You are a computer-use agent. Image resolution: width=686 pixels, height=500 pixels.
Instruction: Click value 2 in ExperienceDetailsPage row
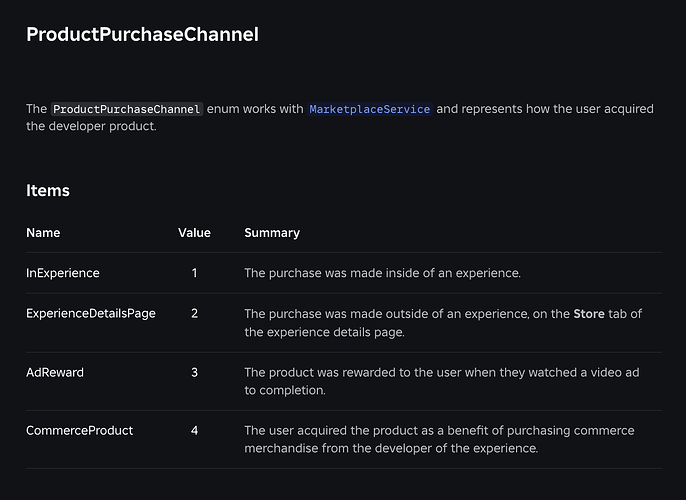[x=194, y=314]
